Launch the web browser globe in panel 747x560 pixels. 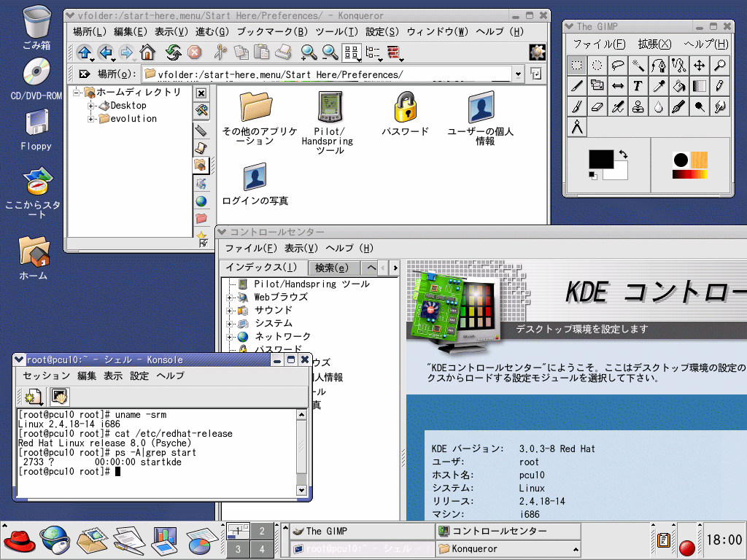click(54, 541)
